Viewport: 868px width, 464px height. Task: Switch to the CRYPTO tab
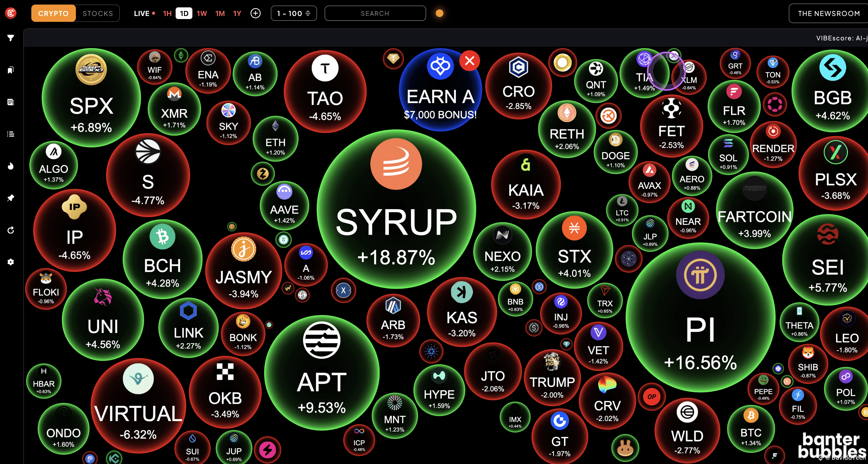(53, 13)
